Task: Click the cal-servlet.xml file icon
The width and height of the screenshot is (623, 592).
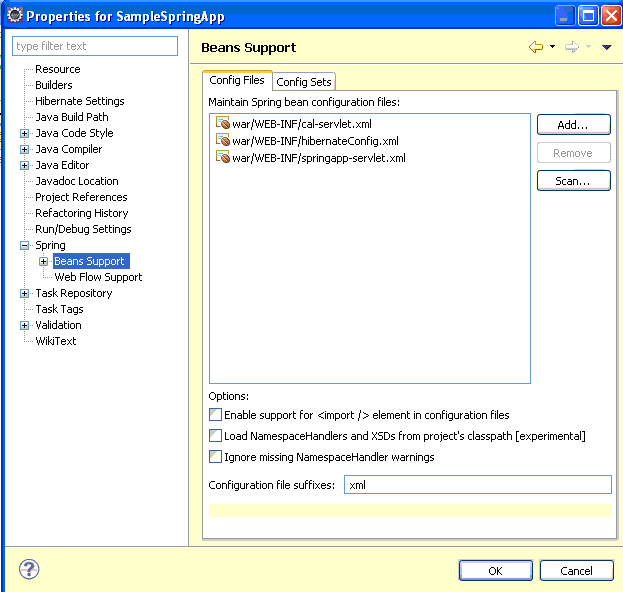Action: click(223, 123)
